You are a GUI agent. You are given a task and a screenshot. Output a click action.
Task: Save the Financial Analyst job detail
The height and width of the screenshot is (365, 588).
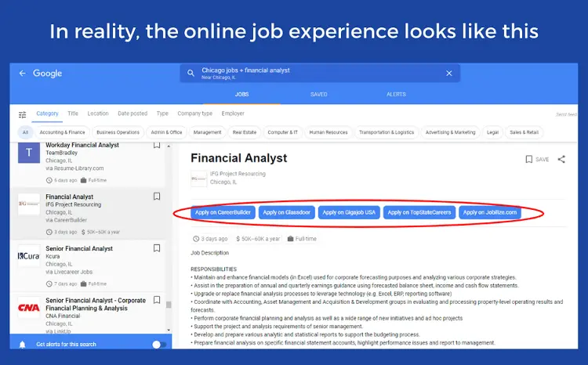[x=537, y=159]
